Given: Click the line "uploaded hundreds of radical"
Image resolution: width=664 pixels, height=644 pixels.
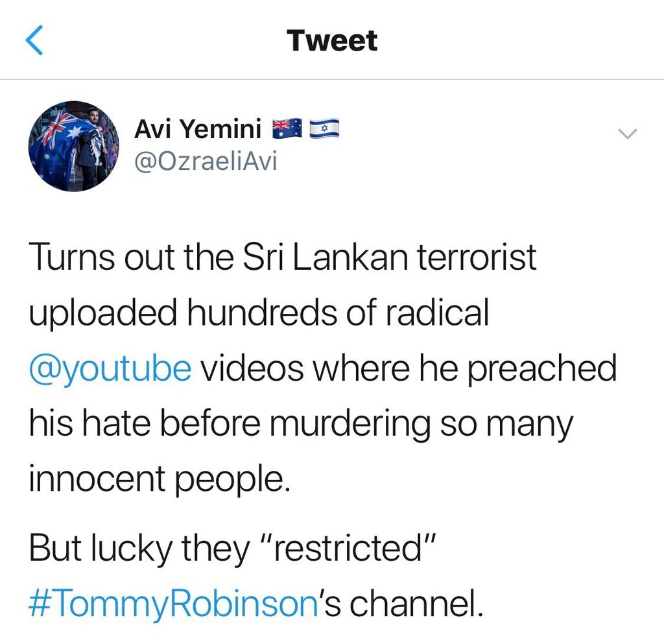Looking at the screenshot, I should (258, 313).
